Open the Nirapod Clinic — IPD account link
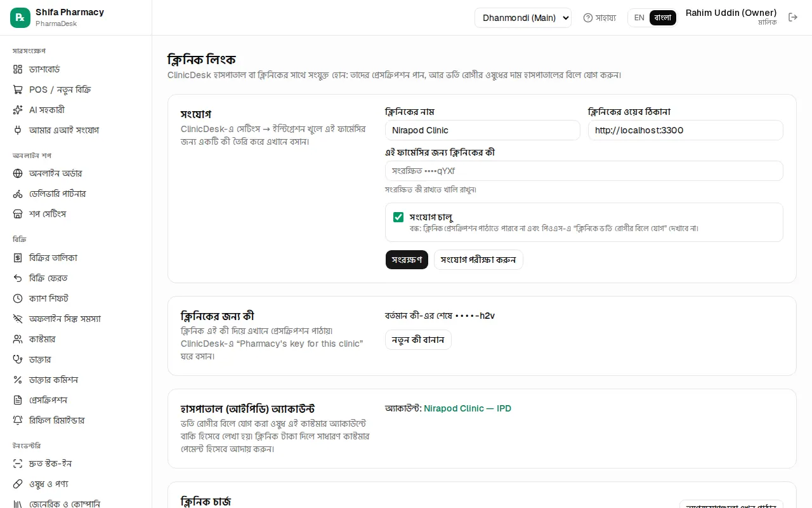Viewport: 812px width, 508px height. (468, 408)
